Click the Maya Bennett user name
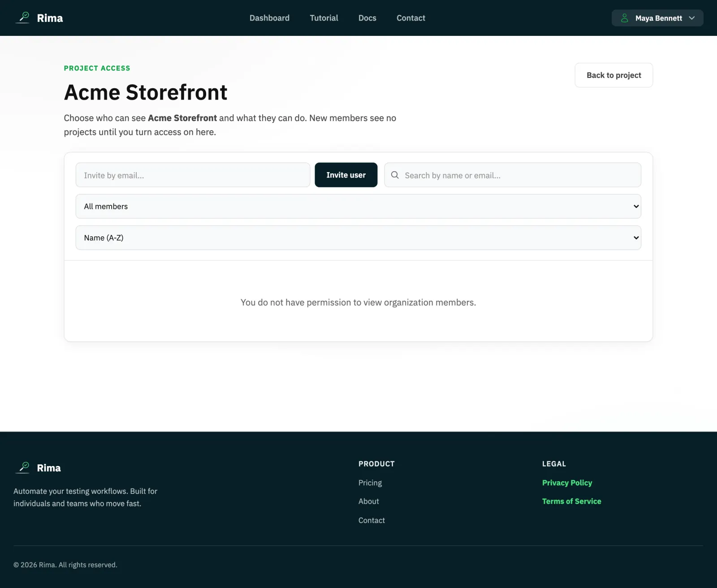717x588 pixels. pyautogui.click(x=659, y=18)
